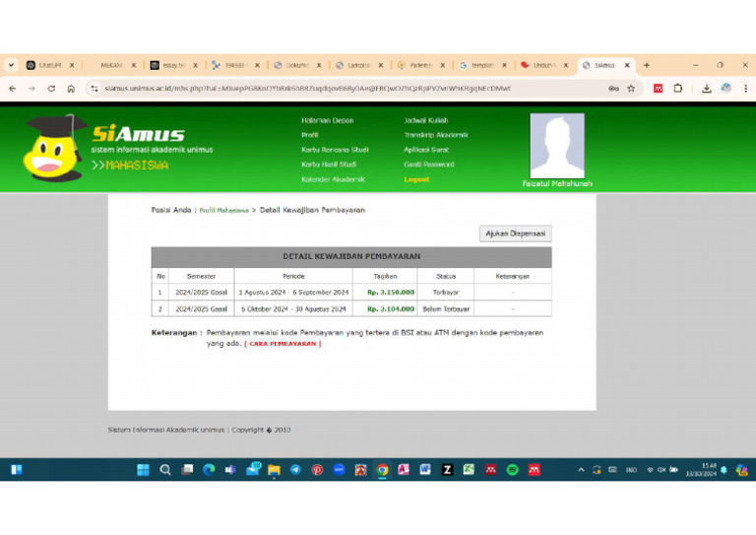This screenshot has width=756, height=535.
Task: Open taskbar Search
Action: 165,470
